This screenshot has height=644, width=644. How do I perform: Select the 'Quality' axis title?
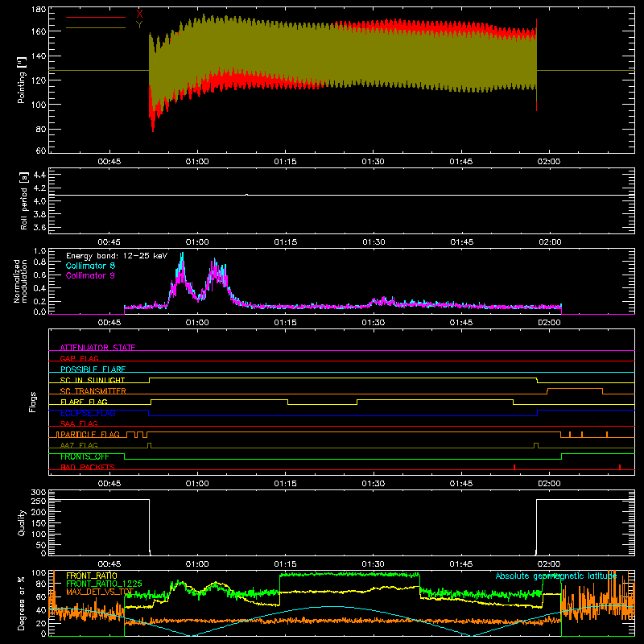click(x=22, y=522)
